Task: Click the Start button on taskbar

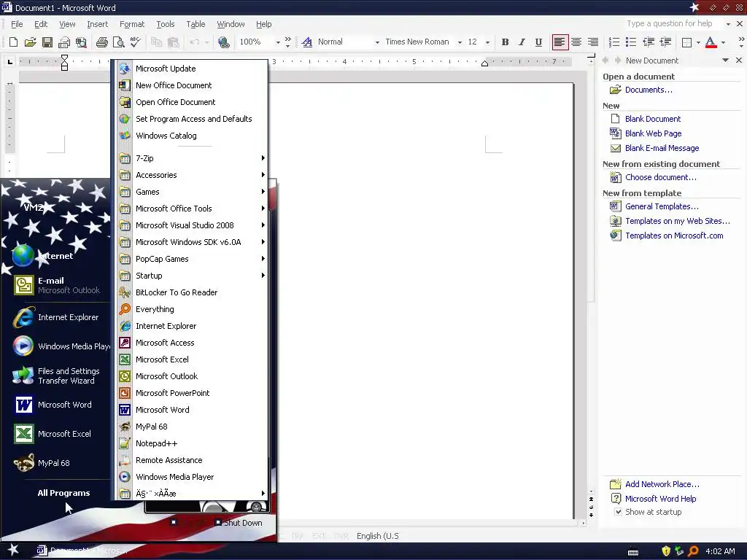Action: click(x=13, y=551)
